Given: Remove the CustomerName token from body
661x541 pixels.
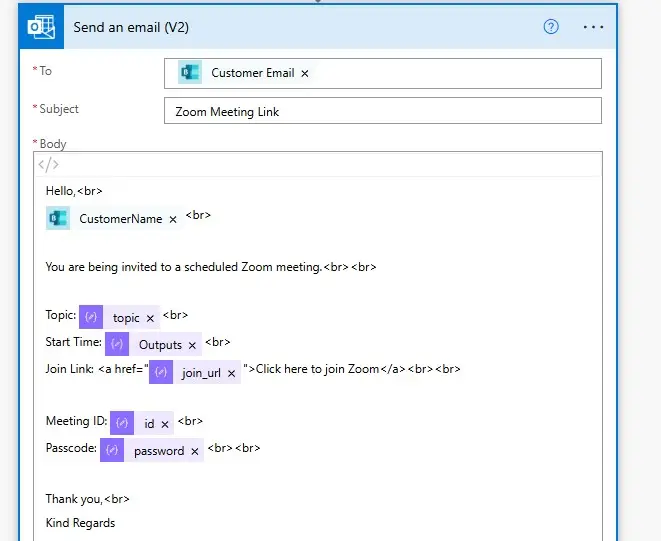Looking at the screenshot, I should click(173, 219).
